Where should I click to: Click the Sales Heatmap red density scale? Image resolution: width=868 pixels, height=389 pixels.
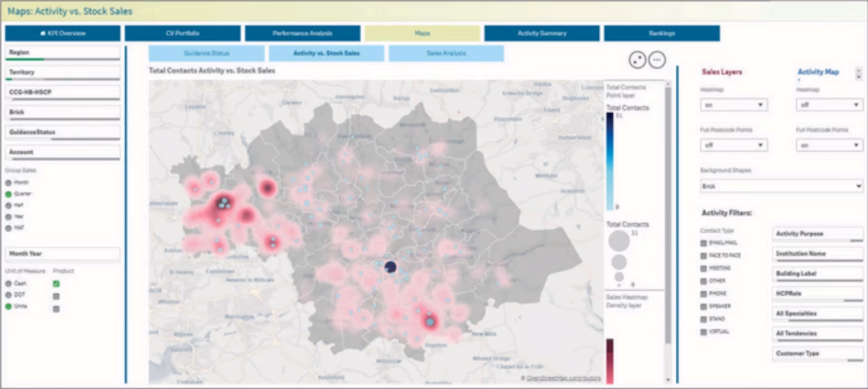pos(609,361)
